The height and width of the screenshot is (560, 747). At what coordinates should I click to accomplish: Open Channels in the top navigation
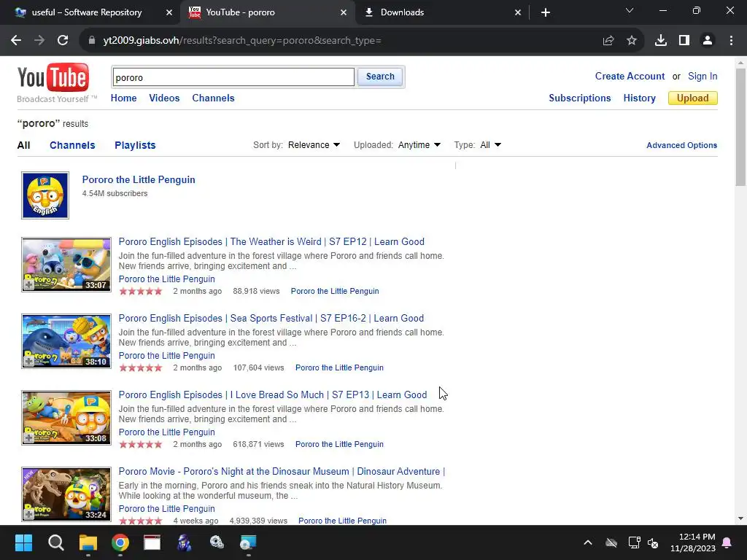pyautogui.click(x=214, y=98)
